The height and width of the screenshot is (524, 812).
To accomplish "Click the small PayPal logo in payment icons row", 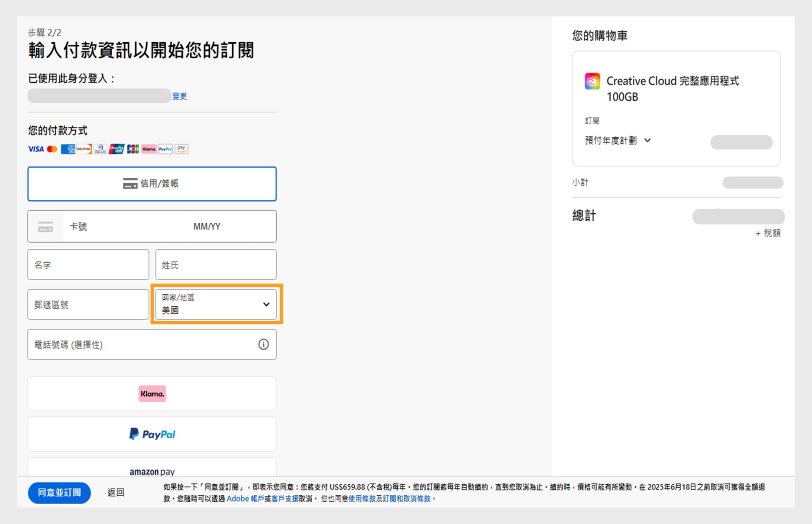I will pyautogui.click(x=165, y=149).
